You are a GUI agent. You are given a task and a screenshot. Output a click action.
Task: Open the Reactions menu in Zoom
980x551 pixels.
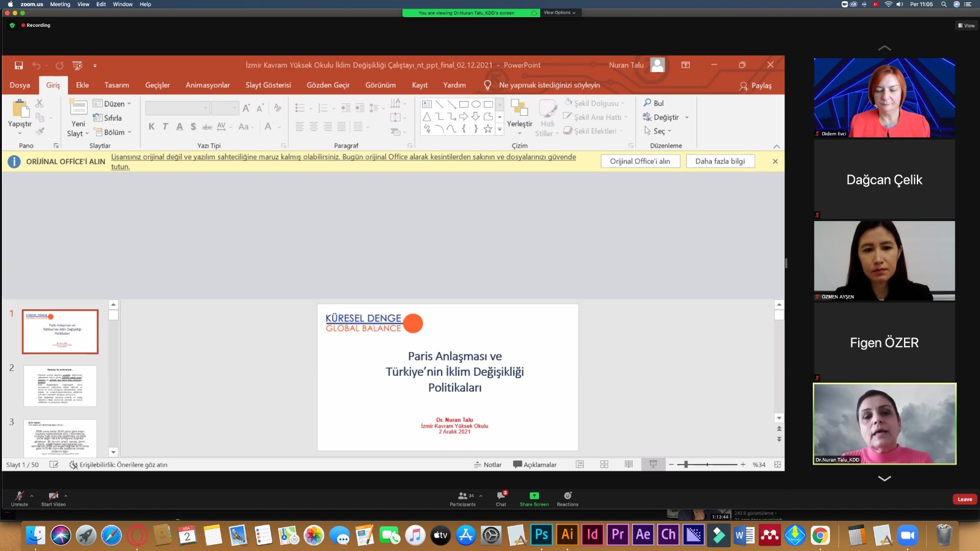[567, 498]
